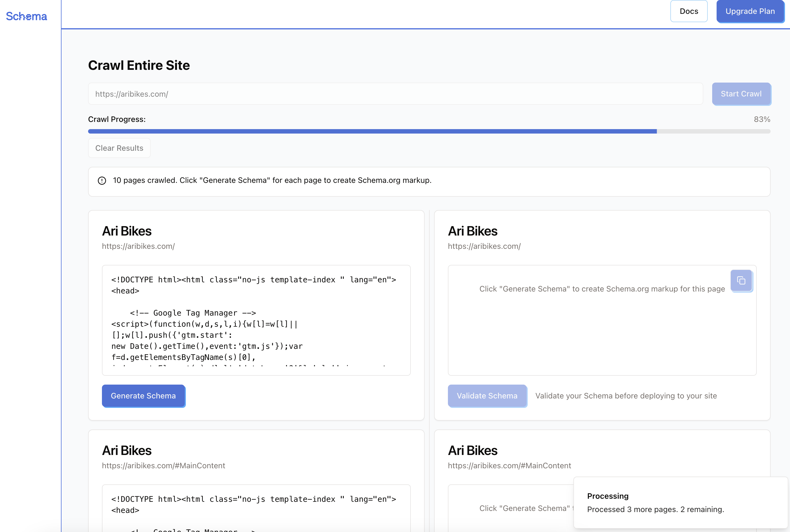Click the 83% progress value

click(x=762, y=119)
